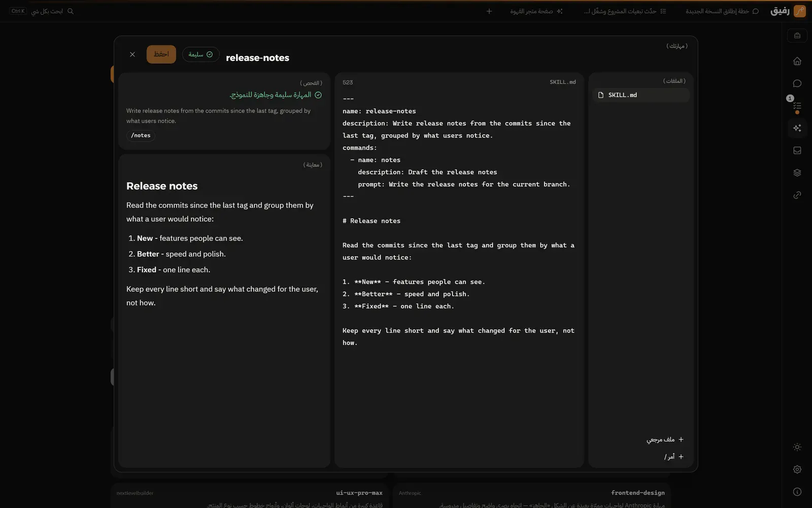812x508 pixels.
Task: Open the chain link connections icon
Action: 797,195
